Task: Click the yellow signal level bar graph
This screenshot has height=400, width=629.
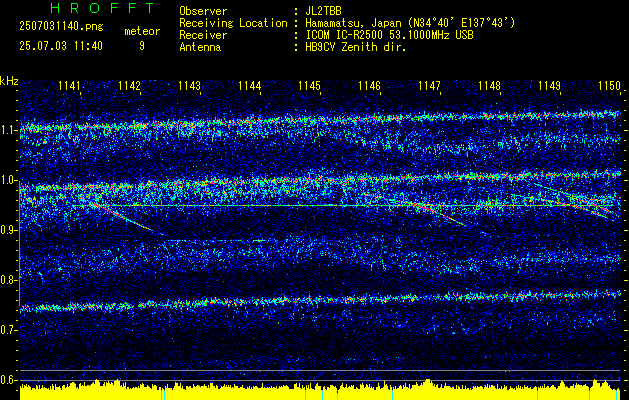Action: tap(320, 391)
